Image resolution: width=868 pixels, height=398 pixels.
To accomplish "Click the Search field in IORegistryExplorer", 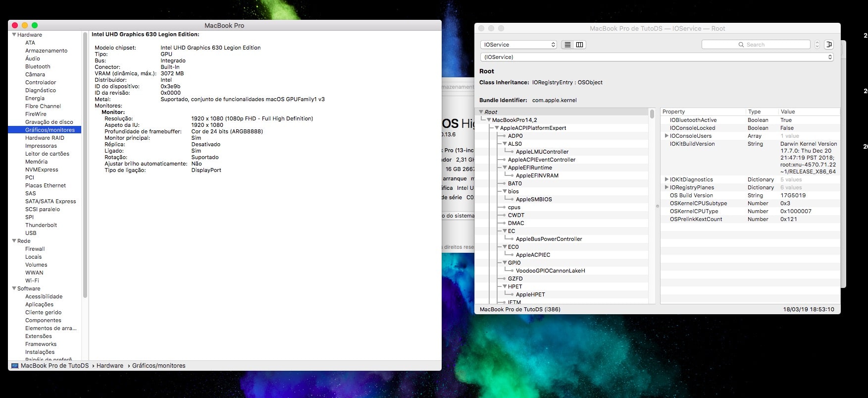I will click(x=756, y=45).
